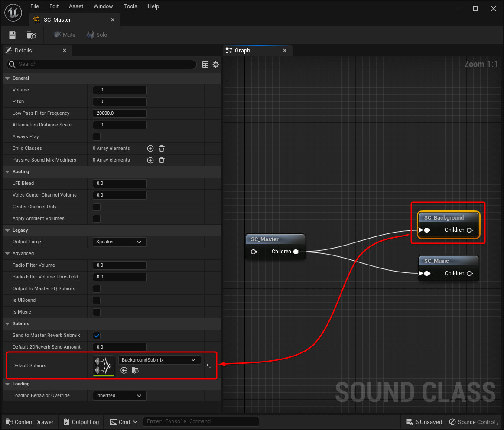Switch to the SC_Master tab
Image resolution: width=504 pixels, height=430 pixels.
(x=58, y=19)
